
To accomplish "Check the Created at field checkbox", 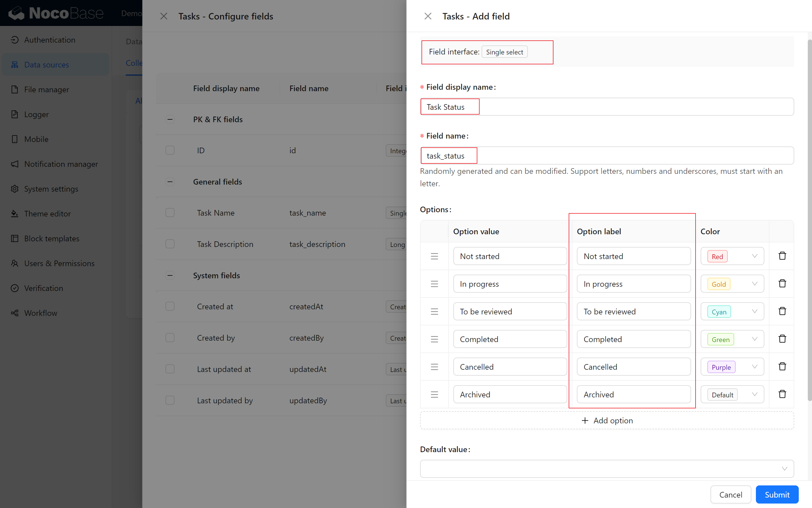I will (x=170, y=306).
